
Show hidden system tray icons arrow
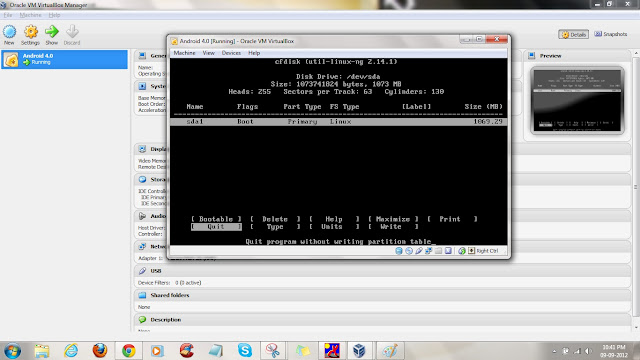point(554,351)
